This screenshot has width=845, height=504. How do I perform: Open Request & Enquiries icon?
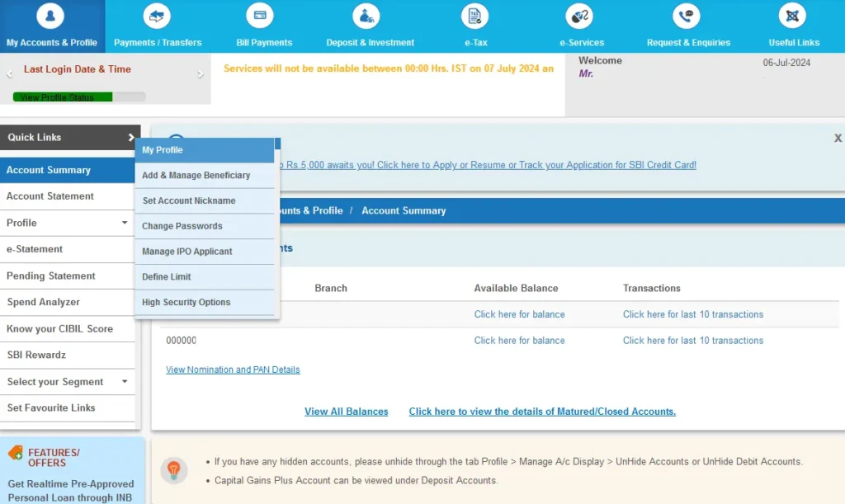[686, 16]
